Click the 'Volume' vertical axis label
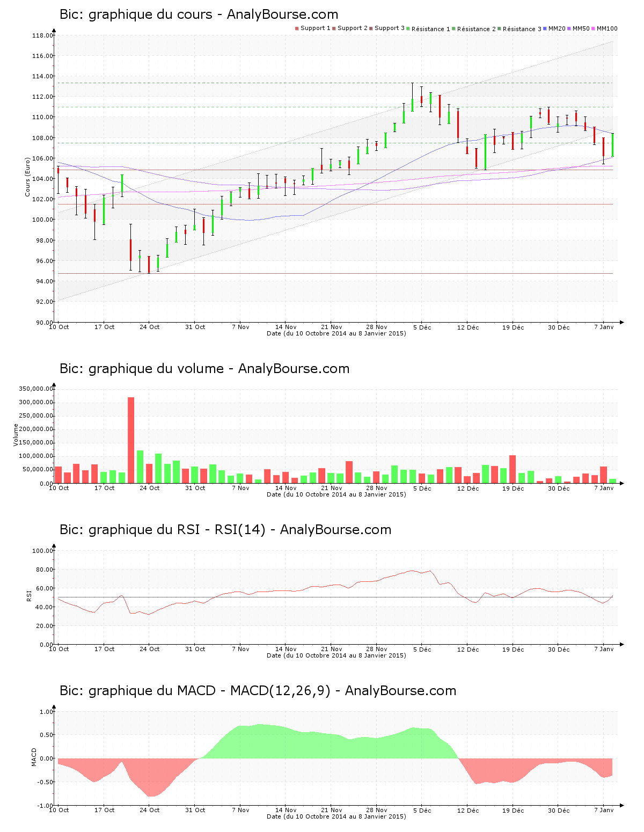The height and width of the screenshot is (832, 644). click(16, 435)
